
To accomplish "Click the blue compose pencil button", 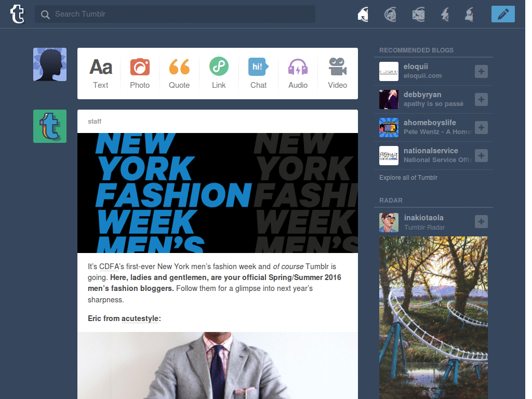I will [x=503, y=14].
